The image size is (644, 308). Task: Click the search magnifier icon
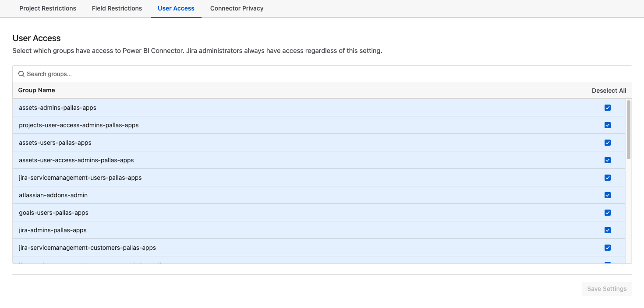(x=21, y=74)
